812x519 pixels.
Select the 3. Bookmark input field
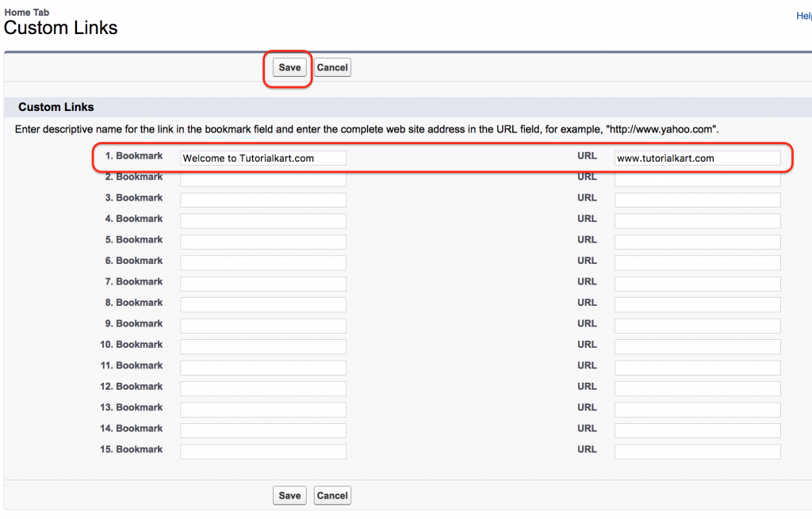pyautogui.click(x=263, y=200)
